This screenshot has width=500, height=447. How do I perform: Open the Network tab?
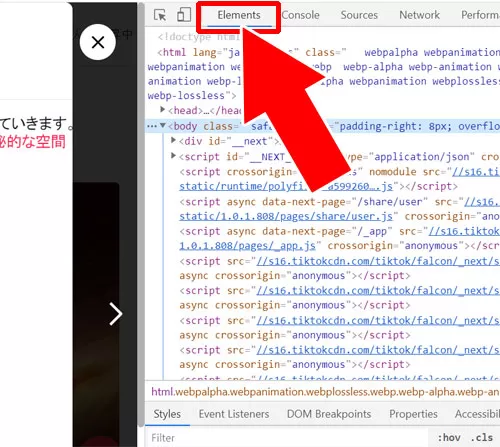click(x=419, y=15)
